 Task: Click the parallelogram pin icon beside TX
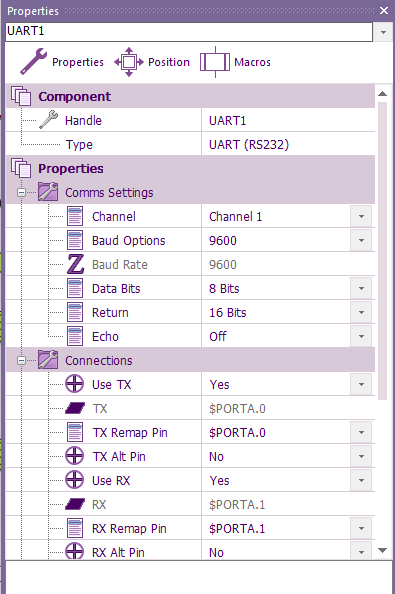point(75,408)
